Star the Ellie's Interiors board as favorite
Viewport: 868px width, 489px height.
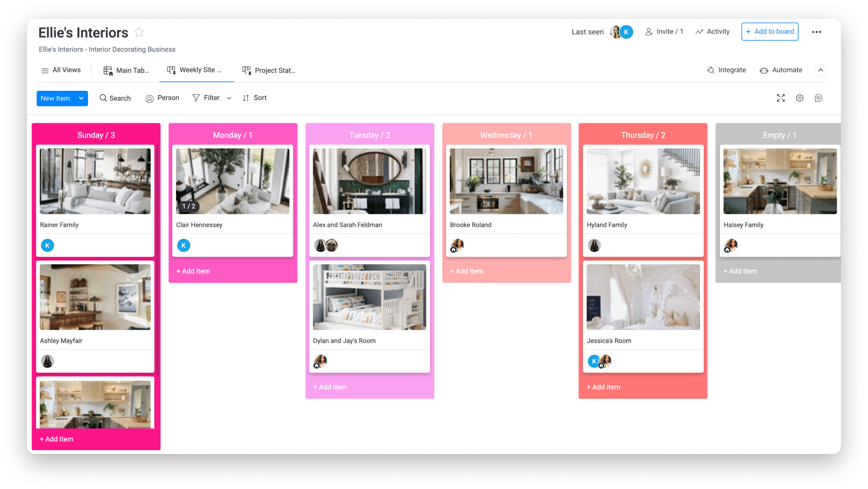139,32
